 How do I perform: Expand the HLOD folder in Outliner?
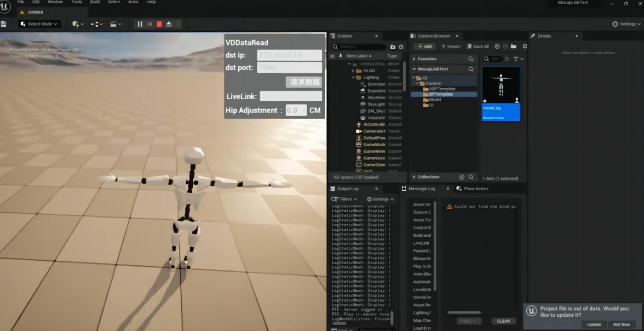click(353, 71)
